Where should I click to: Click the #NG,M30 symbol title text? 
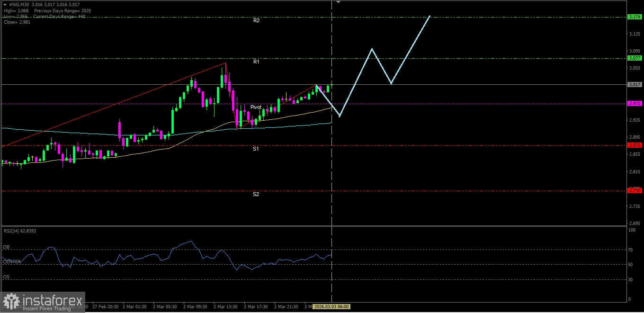point(18,5)
